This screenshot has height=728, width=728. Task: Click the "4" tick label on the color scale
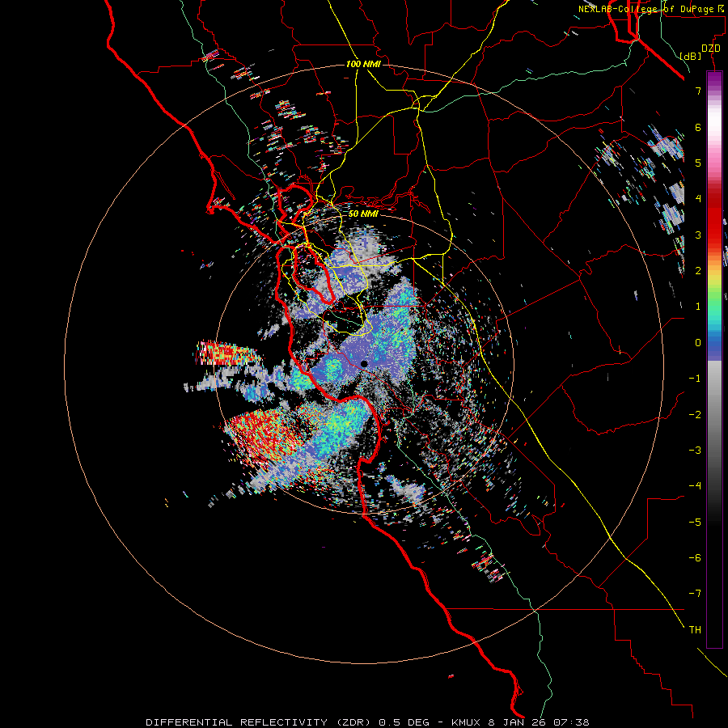click(698, 199)
